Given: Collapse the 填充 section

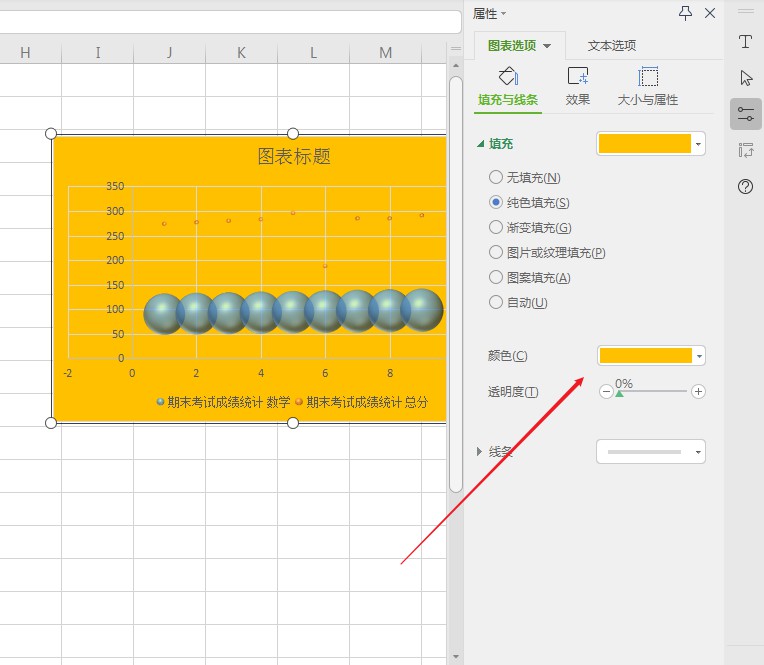Looking at the screenshot, I should click(x=480, y=144).
